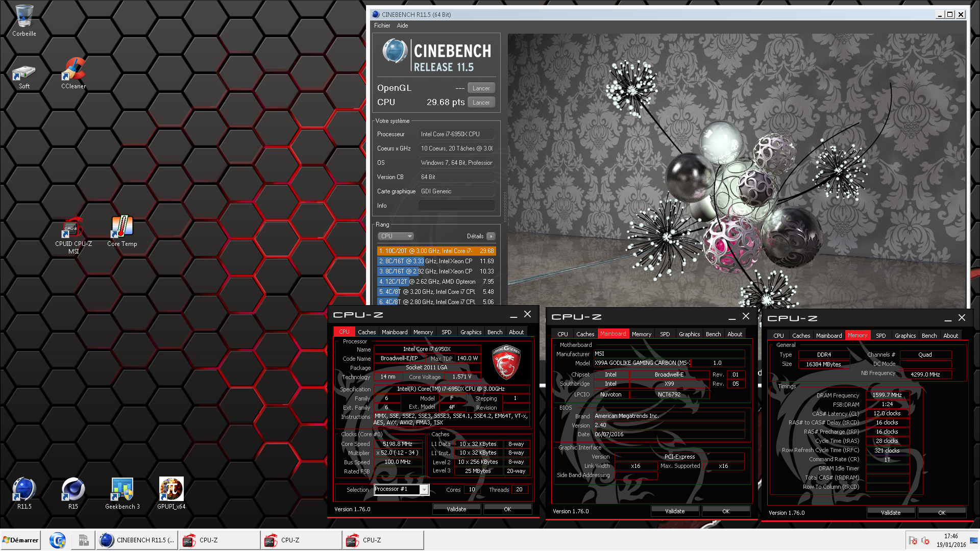This screenshot has width=980, height=551.
Task: Open Mainboard tab in right CPU-Z window
Action: (x=829, y=336)
